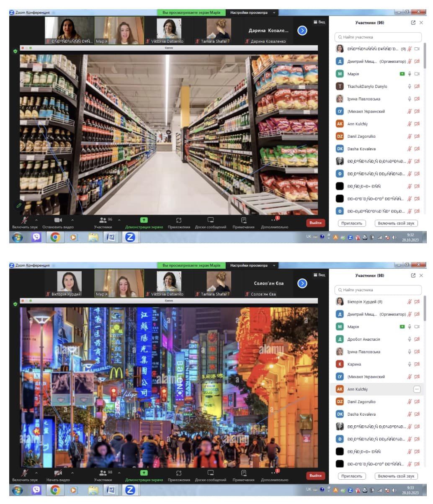The width and height of the screenshot is (433, 504).
Task: Open Дополнительно in upper Zoom window
Action: coord(275,222)
